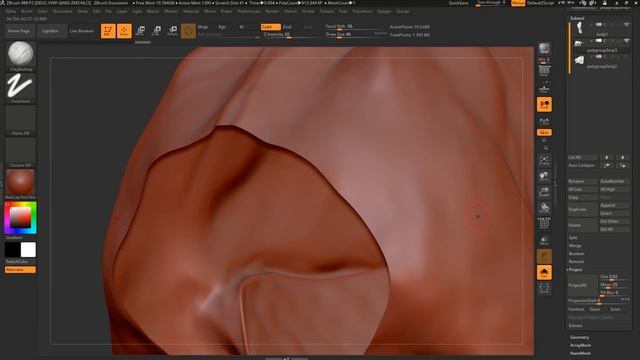Toggle Zadd mode

(271, 27)
